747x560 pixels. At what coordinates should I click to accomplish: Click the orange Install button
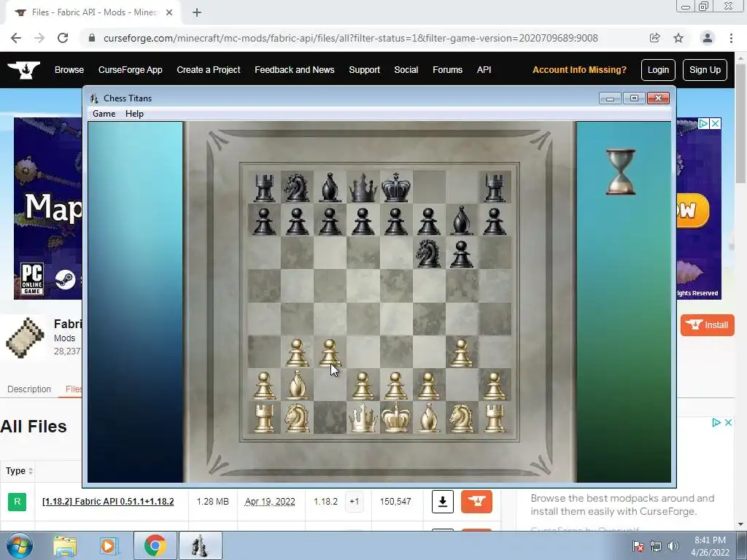point(708,325)
